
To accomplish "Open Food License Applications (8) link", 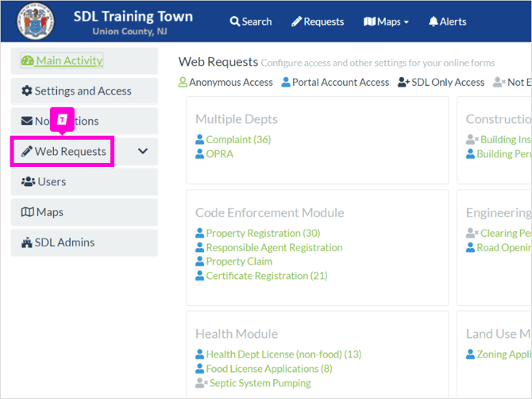I will [269, 369].
